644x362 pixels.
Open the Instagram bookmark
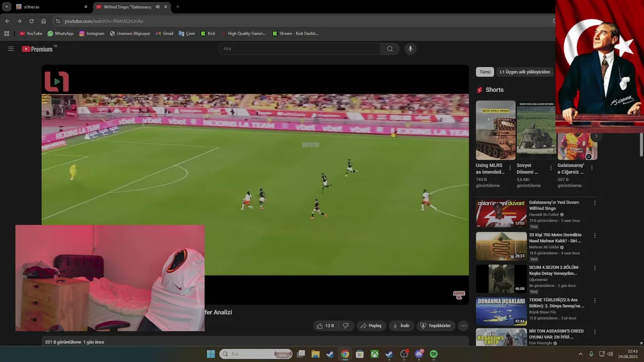tap(92, 34)
